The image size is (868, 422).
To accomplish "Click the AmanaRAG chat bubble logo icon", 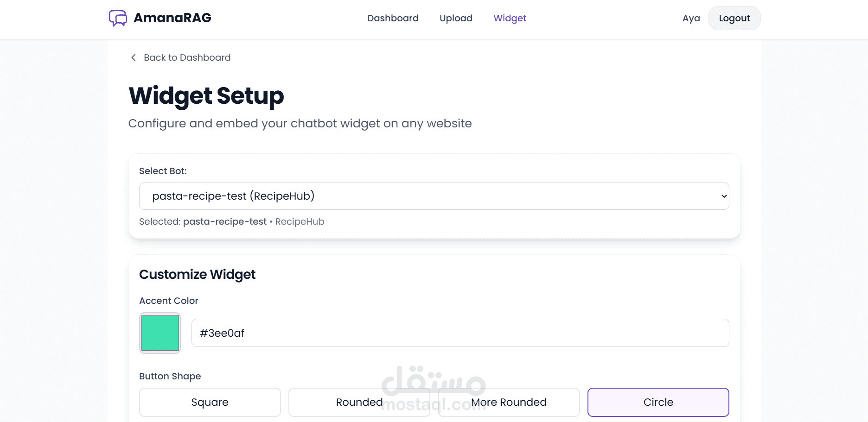I will click(x=118, y=18).
